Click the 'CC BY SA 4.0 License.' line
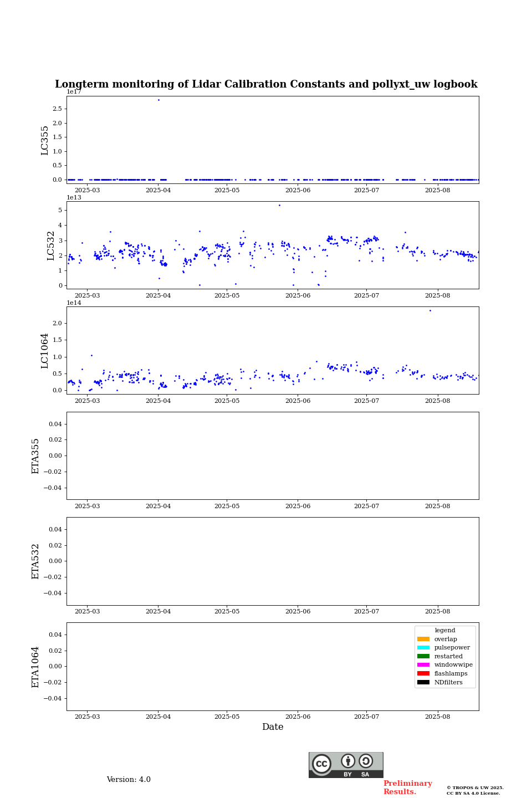The image size is (532, 798). tap(473, 793)
